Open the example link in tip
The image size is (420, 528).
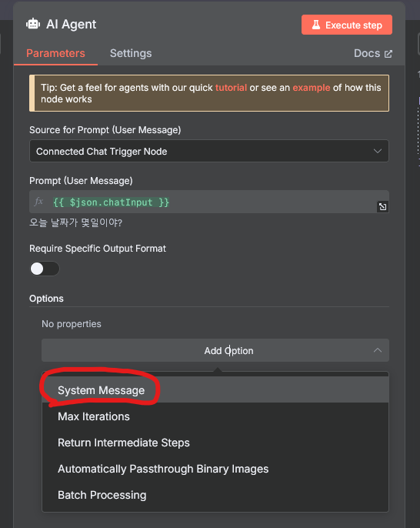click(x=312, y=88)
